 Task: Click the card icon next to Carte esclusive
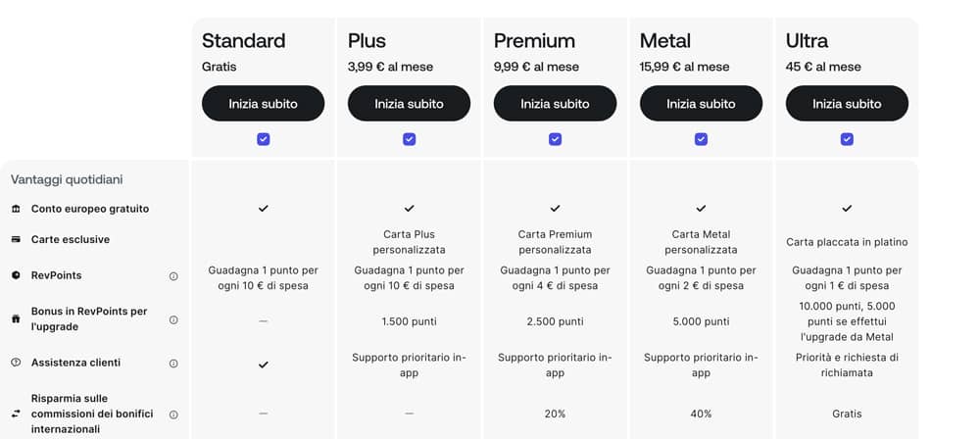point(16,239)
